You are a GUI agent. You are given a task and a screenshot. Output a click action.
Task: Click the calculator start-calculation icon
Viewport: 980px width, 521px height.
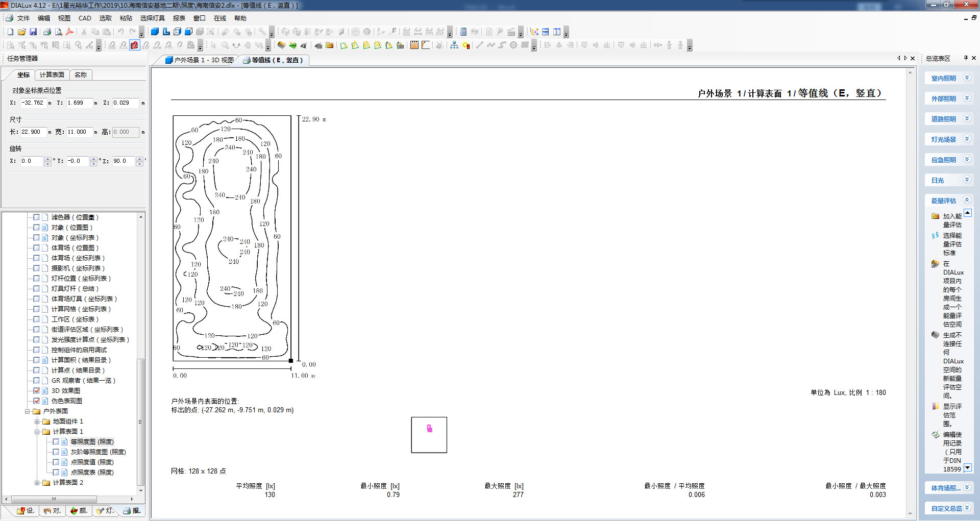click(463, 32)
